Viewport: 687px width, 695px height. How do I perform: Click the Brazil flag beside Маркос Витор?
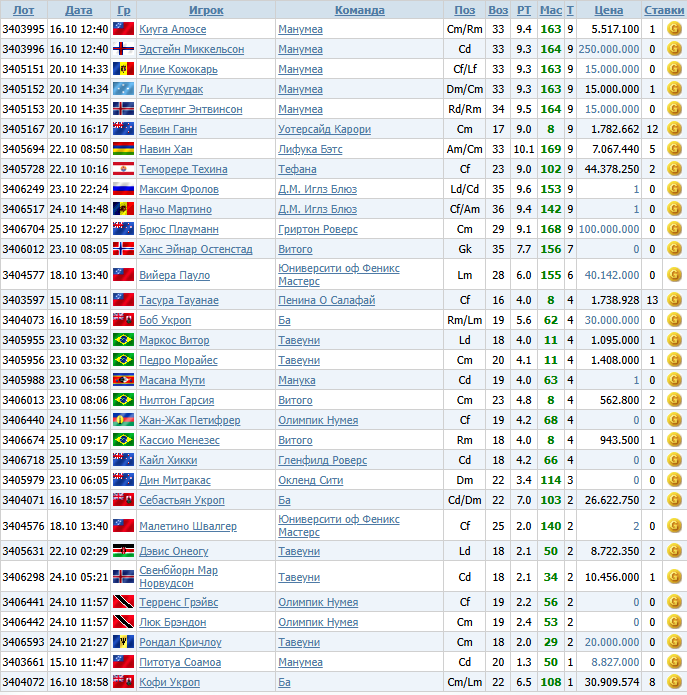(123, 340)
